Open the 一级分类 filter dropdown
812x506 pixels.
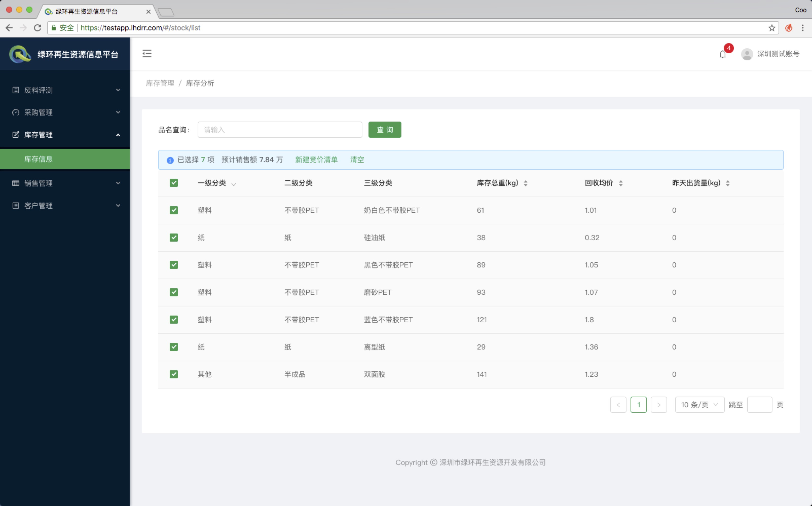tap(234, 184)
